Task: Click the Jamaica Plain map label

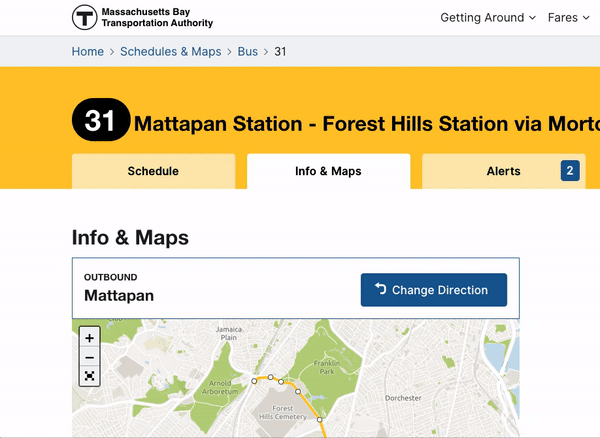Action: tap(229, 333)
